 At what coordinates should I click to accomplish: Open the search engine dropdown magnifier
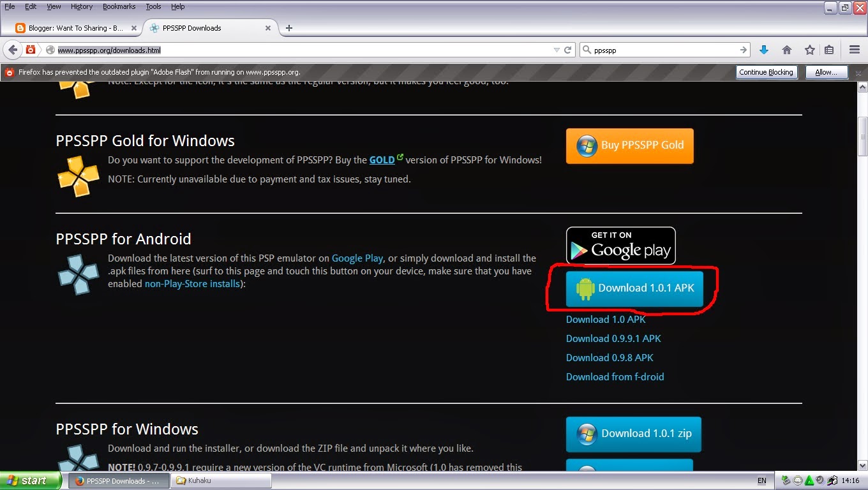587,50
